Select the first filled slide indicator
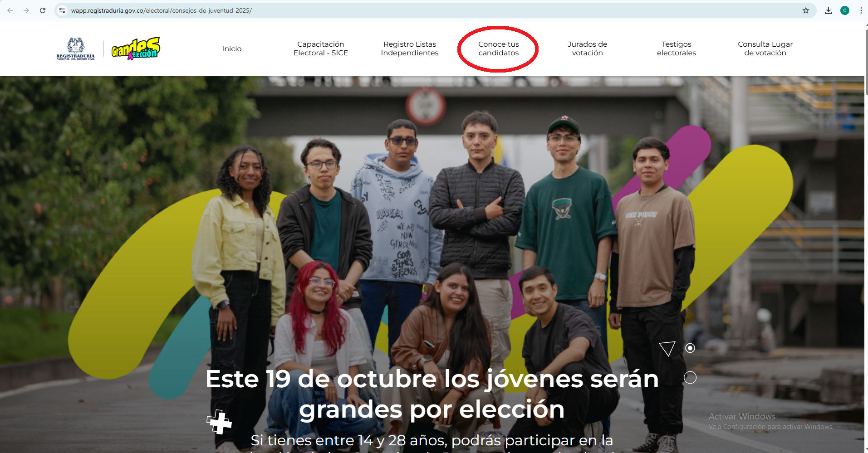 coord(690,348)
